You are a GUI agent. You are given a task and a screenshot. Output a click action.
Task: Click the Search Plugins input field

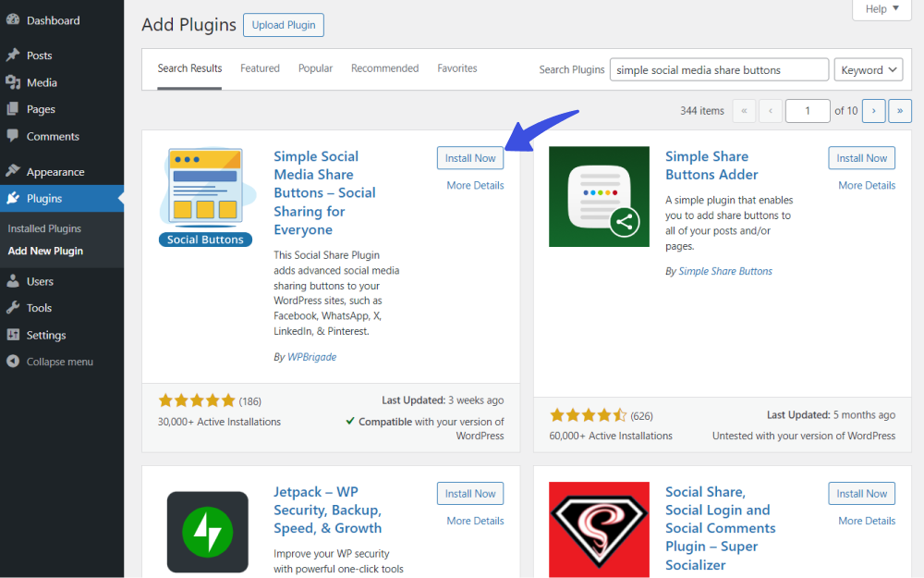tap(719, 70)
